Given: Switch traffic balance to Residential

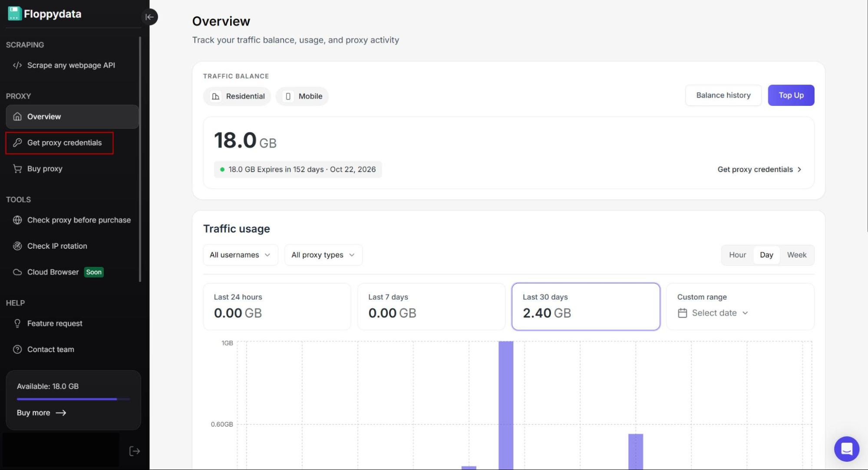Looking at the screenshot, I should [x=237, y=96].
